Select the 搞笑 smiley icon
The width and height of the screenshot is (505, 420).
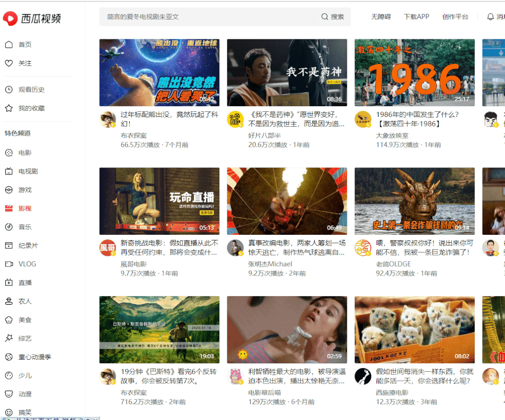pyautogui.click(x=9, y=412)
